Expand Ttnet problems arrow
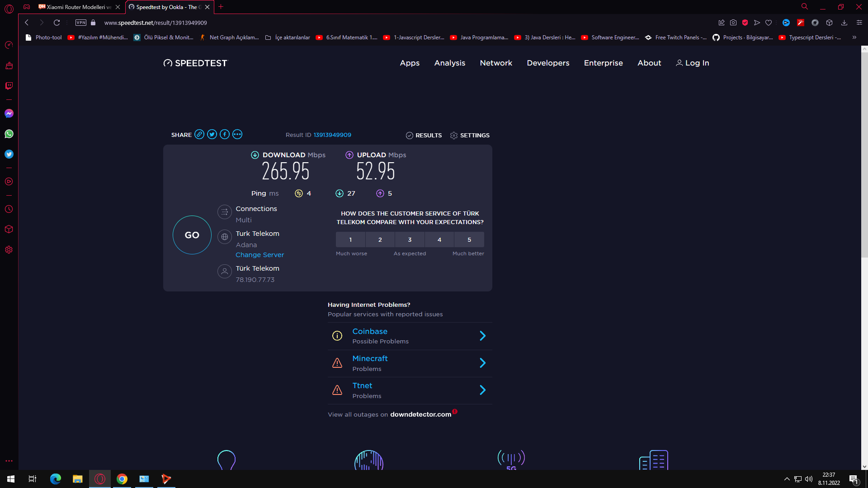 pos(482,390)
